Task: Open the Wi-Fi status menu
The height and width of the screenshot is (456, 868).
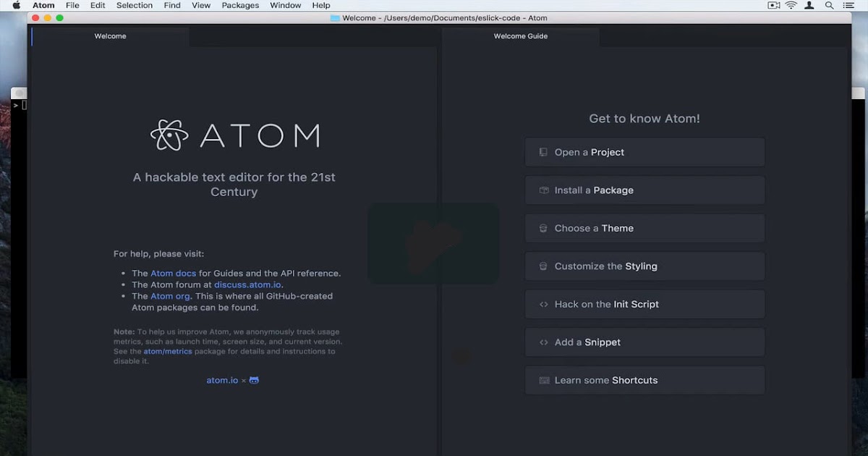Action: [792, 5]
